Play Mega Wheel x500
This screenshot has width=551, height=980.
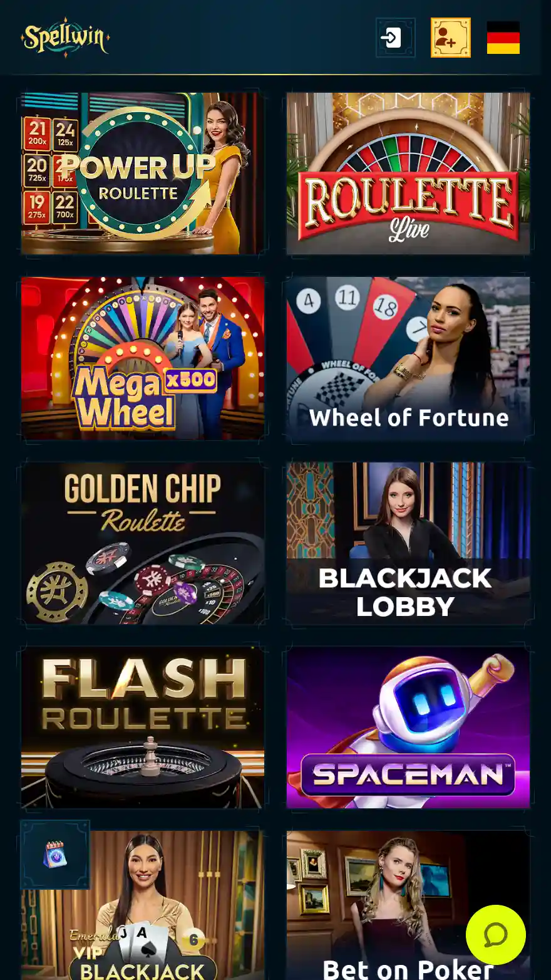[143, 358]
